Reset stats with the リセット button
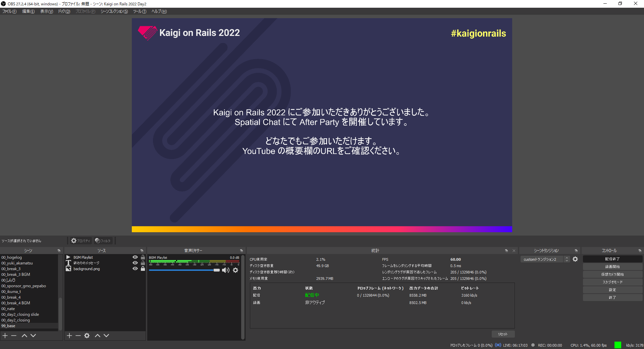 [x=503, y=334]
